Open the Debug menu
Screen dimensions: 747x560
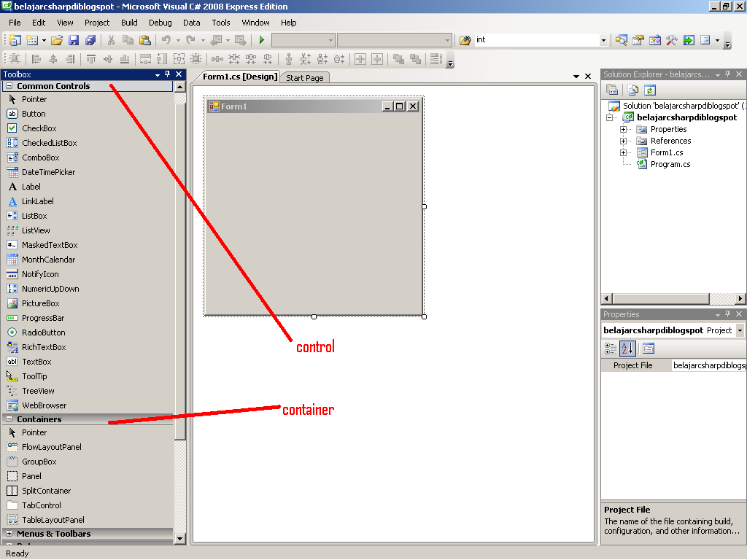tap(160, 23)
